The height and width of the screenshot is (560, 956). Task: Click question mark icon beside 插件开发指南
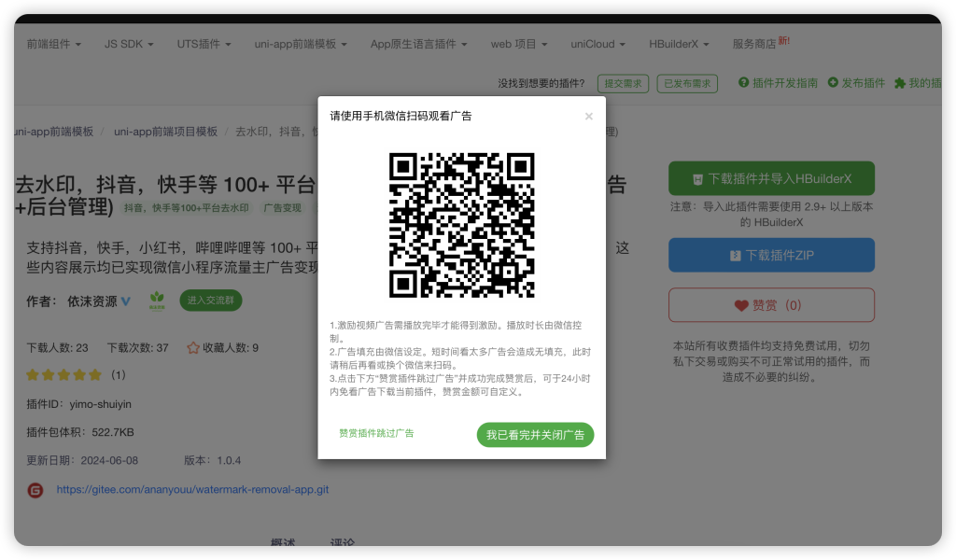point(743,82)
